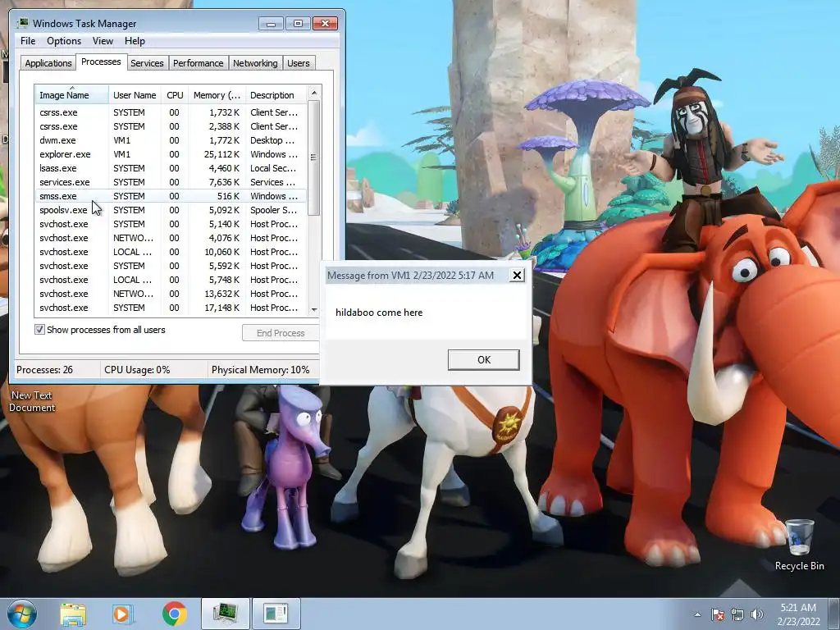Open the Help menu
Screen dimensions: 840x630
[x=135, y=41]
